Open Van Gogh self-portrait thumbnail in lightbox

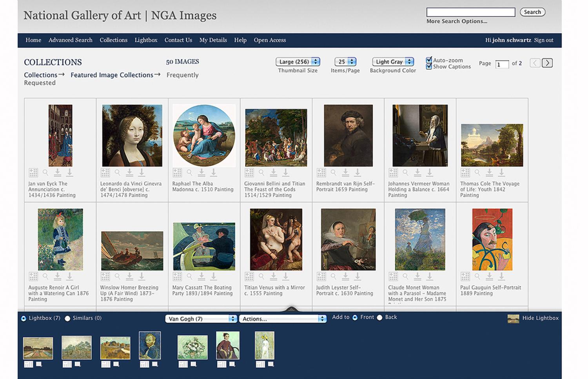(150, 345)
